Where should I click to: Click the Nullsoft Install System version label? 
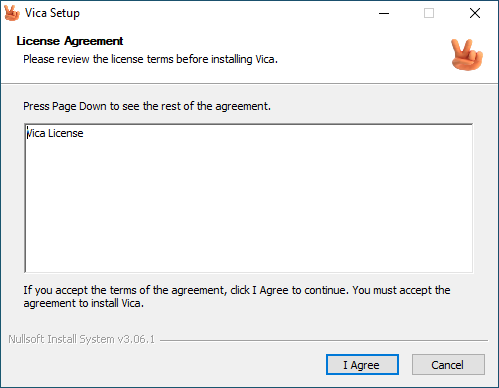click(82, 339)
